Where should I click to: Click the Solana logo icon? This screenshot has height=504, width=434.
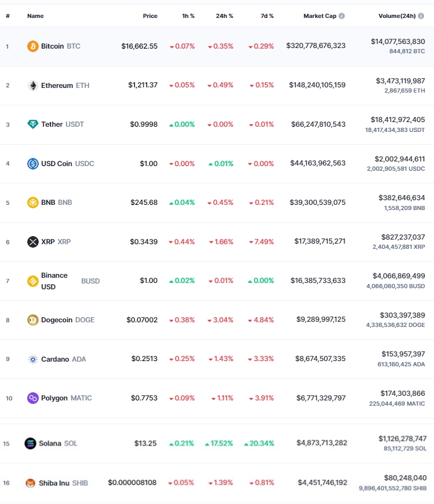[31, 444]
